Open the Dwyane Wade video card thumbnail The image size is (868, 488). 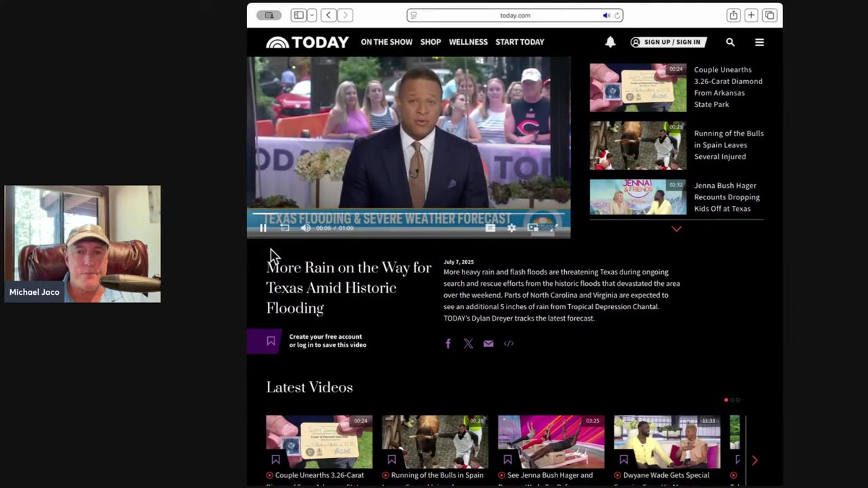[667, 442]
